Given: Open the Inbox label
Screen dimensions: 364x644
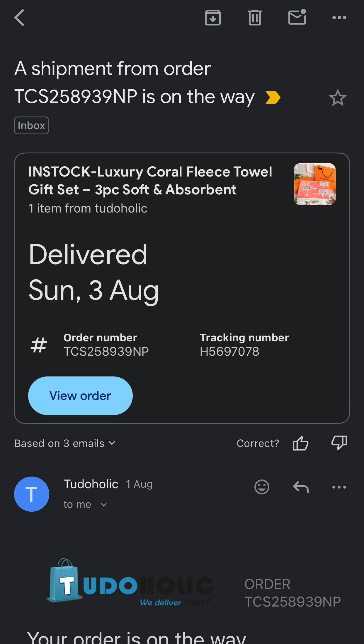Looking at the screenshot, I should coord(31,126).
